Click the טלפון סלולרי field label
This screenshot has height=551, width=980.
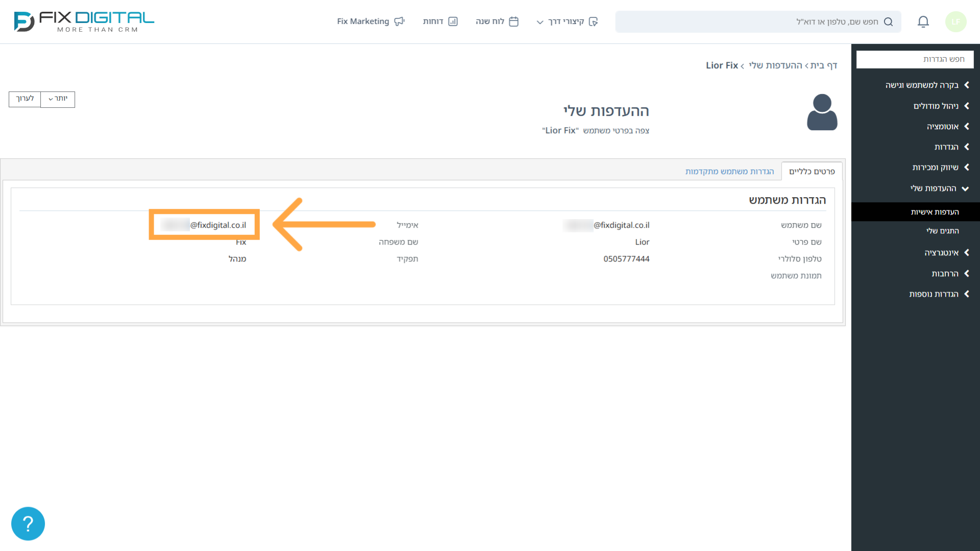[800, 259]
